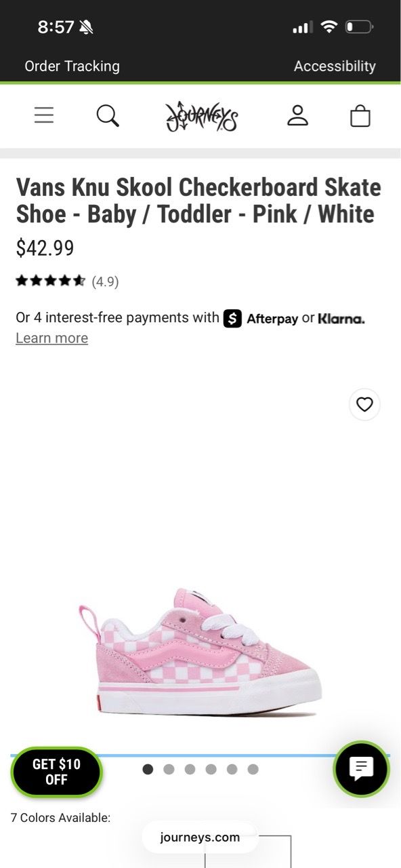
Task: Tap the pink Vans shoe image
Action: click(200, 651)
